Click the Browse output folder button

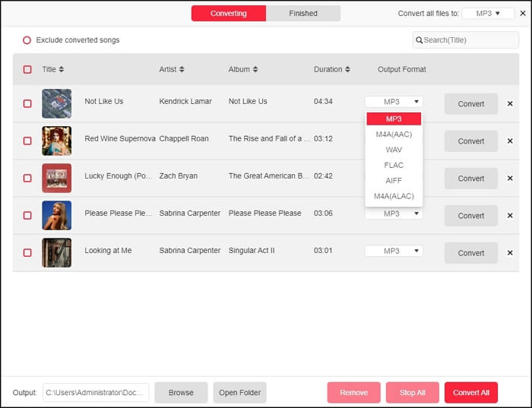click(x=181, y=392)
